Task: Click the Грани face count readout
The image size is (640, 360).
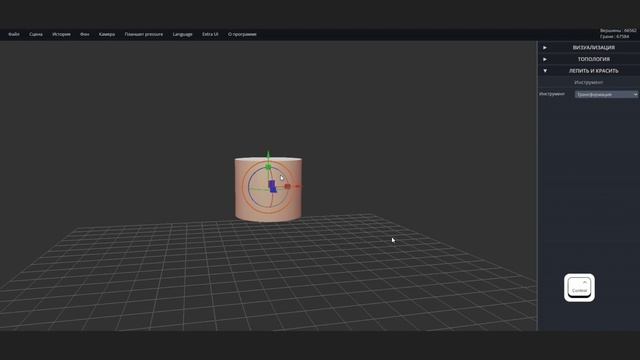Action: coord(614,37)
